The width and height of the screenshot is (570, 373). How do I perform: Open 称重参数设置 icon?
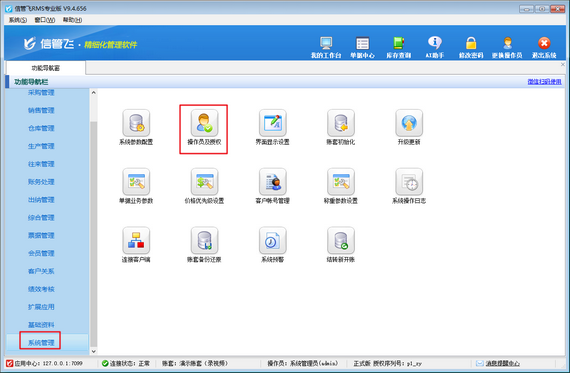341,182
